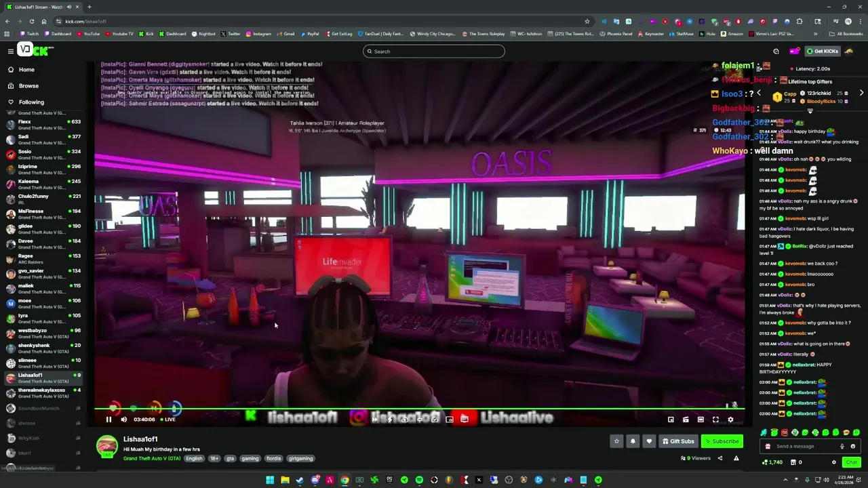Open gift icon in chat box
868x488 pixels.
768,446
